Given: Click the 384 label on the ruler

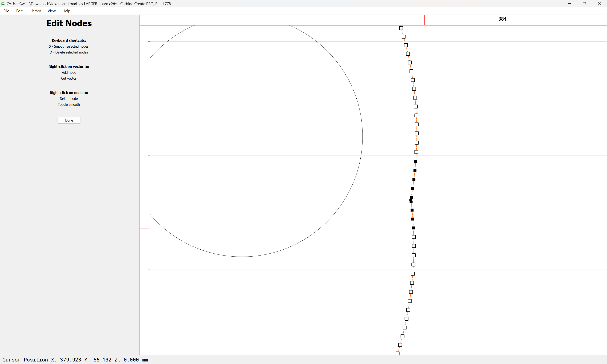Looking at the screenshot, I should click(502, 19).
